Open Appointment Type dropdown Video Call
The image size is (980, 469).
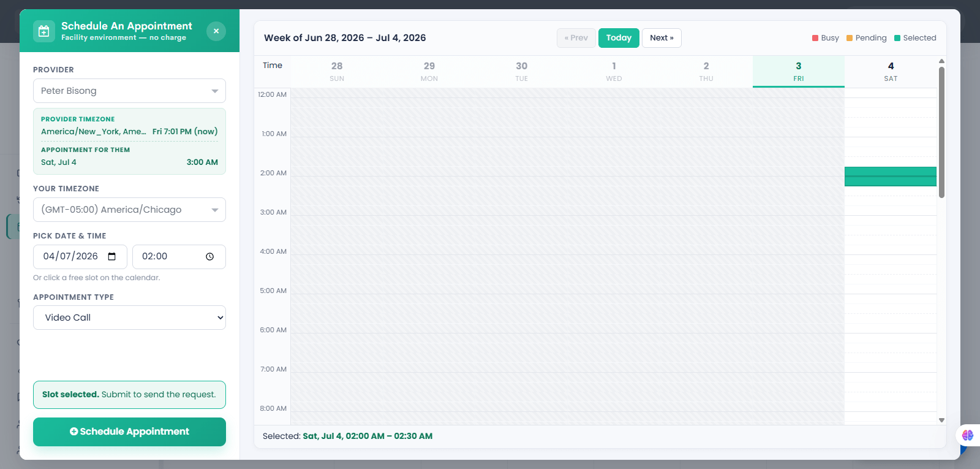click(129, 318)
